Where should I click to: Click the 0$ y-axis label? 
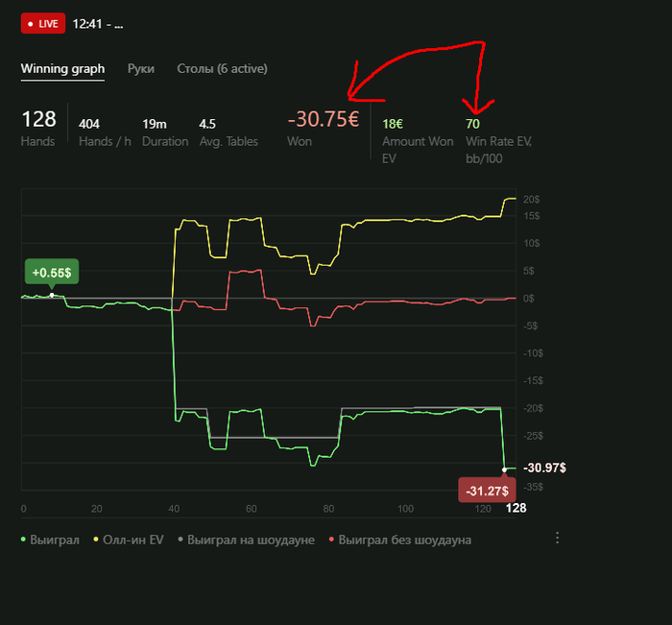click(x=528, y=299)
